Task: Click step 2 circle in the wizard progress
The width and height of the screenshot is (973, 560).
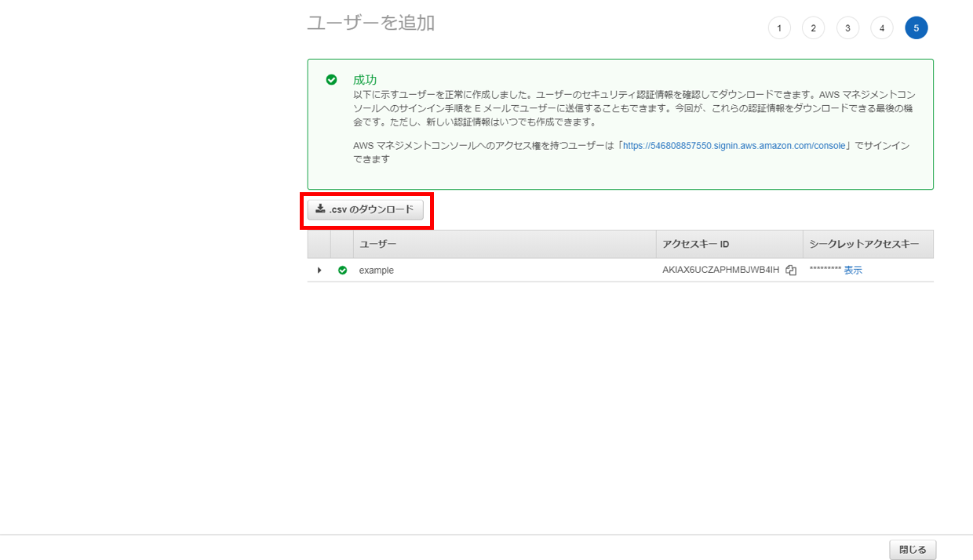Action: pyautogui.click(x=813, y=27)
